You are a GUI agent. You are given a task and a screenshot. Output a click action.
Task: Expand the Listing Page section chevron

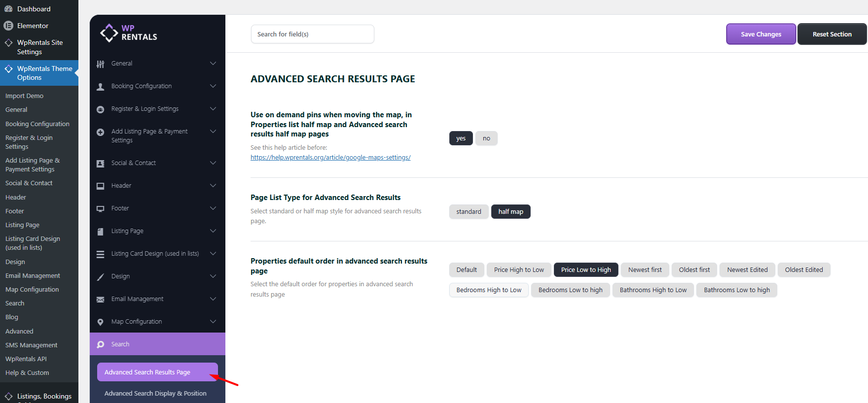click(x=213, y=231)
